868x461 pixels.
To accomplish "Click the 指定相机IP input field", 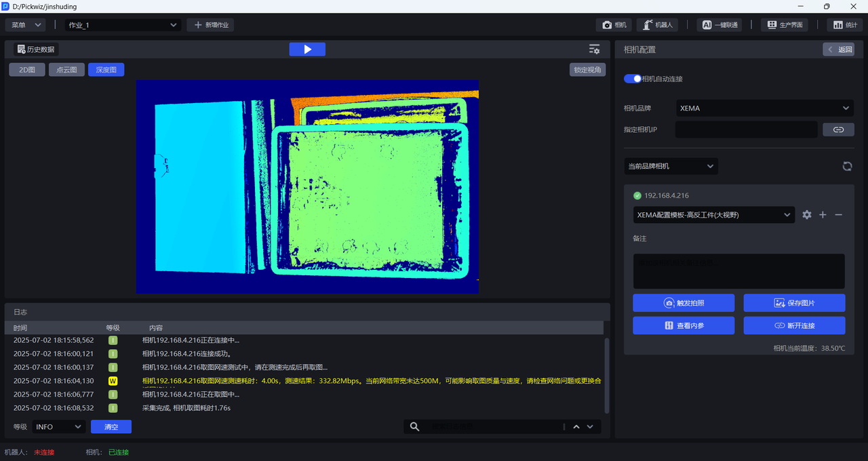I will tap(746, 129).
